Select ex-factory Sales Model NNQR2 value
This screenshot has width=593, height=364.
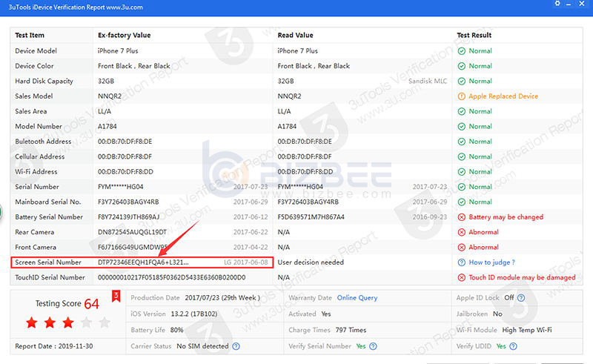tap(110, 96)
